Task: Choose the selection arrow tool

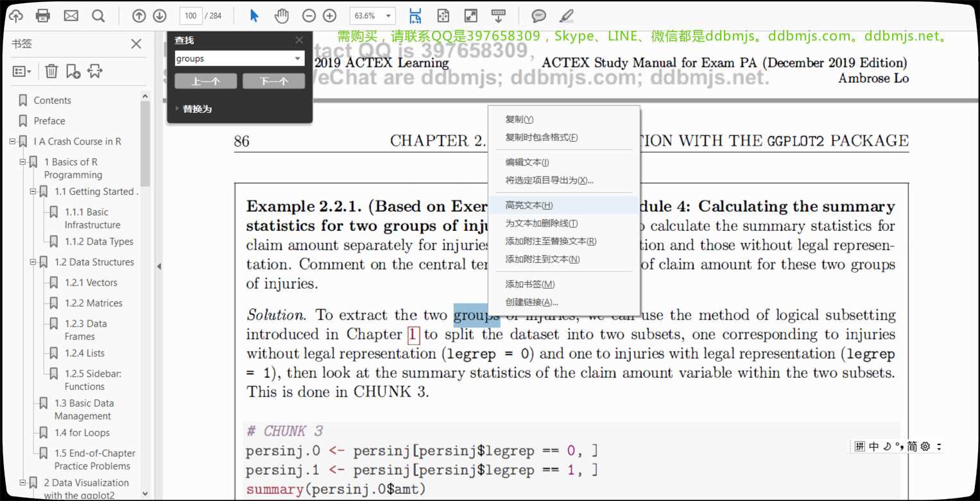Action: click(254, 16)
